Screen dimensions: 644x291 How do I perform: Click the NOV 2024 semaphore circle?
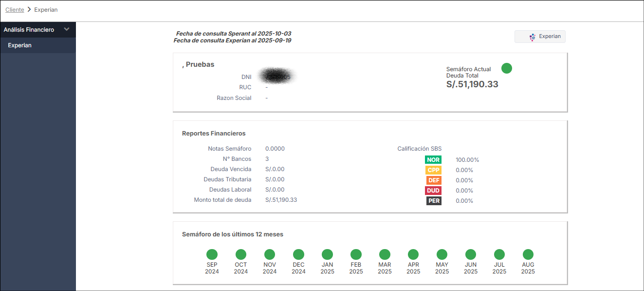pyautogui.click(x=270, y=254)
